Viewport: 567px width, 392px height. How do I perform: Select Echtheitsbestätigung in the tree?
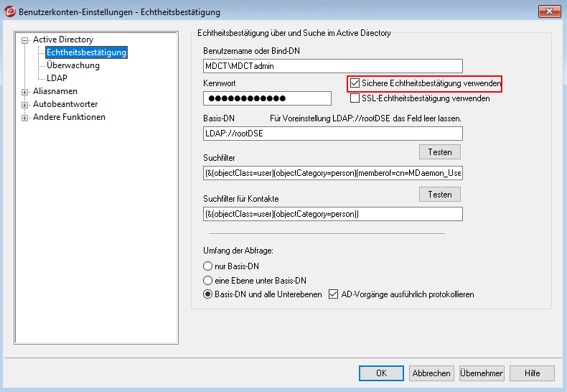pos(86,52)
